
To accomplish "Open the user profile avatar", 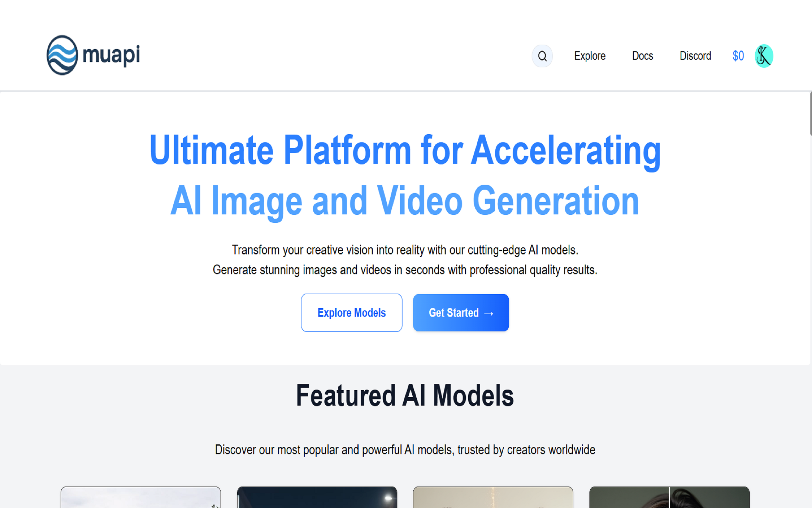I will click(764, 56).
